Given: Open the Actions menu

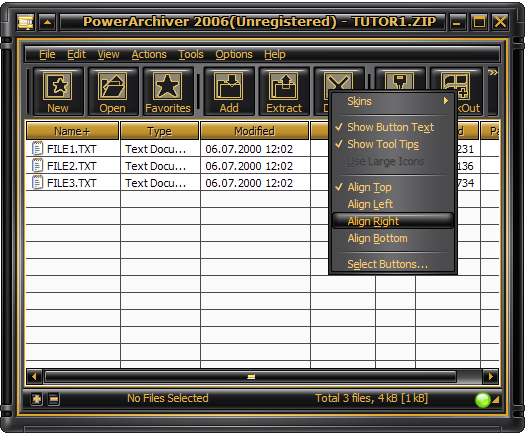Looking at the screenshot, I should tap(149, 54).
